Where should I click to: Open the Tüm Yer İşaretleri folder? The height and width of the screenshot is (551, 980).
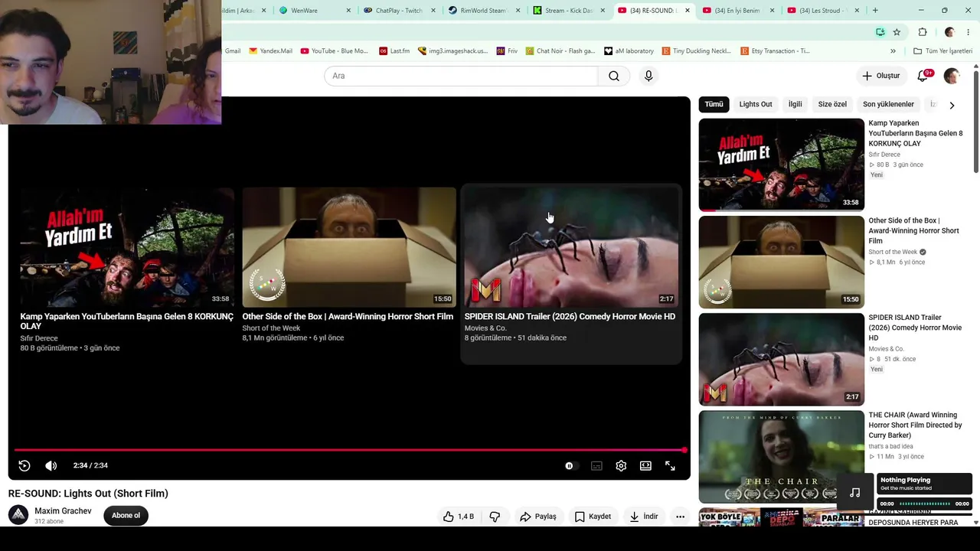[x=942, y=51]
